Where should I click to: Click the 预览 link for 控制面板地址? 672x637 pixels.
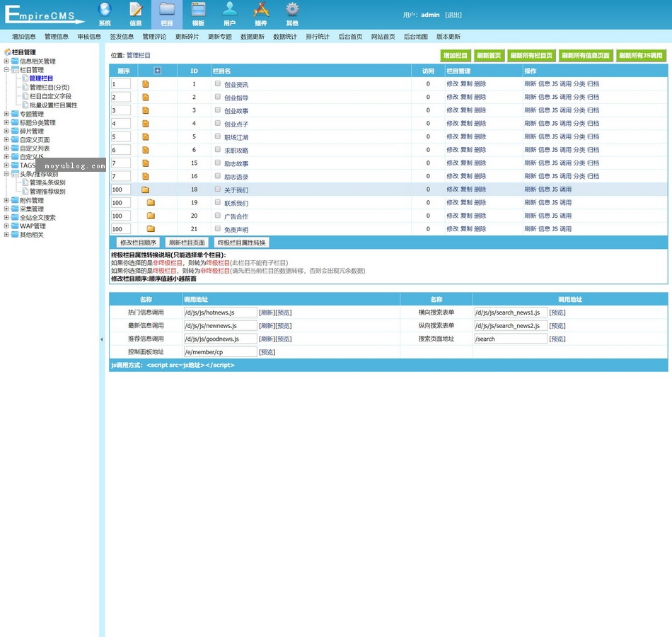[267, 352]
